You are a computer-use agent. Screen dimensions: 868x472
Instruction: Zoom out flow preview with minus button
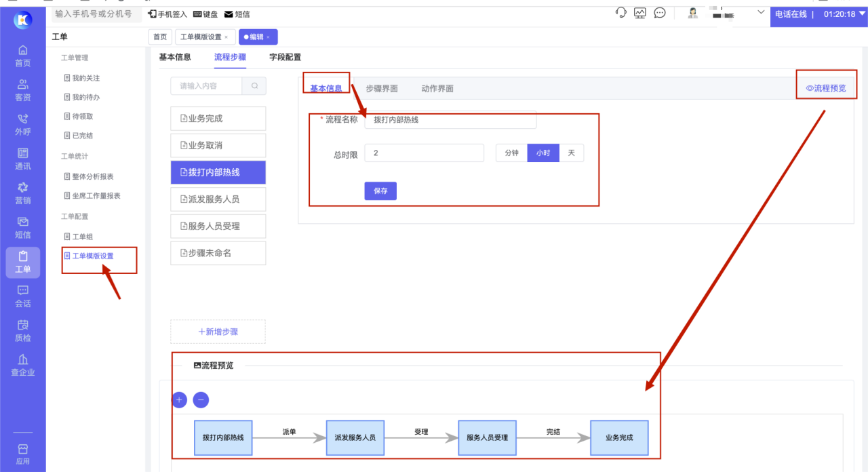201,400
